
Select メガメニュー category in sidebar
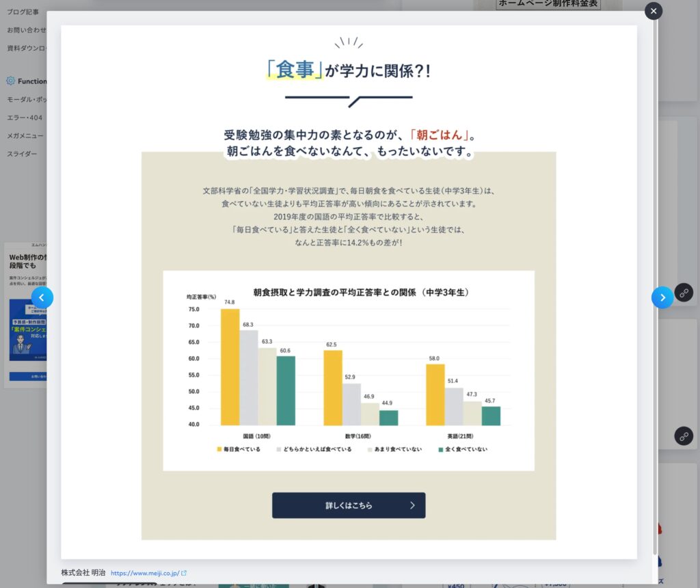(25, 135)
